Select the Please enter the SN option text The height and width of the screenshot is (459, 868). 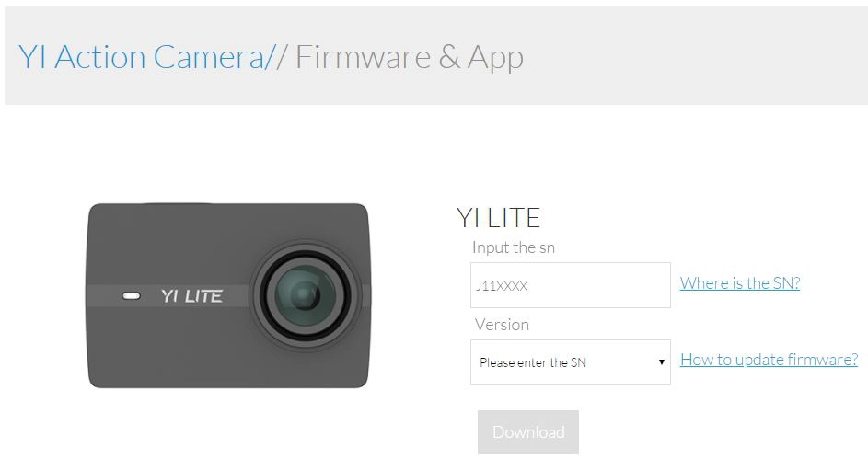tap(533, 362)
